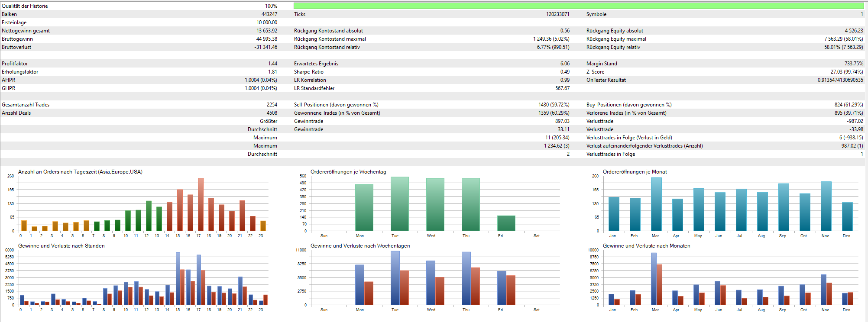Select the Bruttogewinn value '44 995.38'
Screen dimensions: 868x322
click(267, 39)
